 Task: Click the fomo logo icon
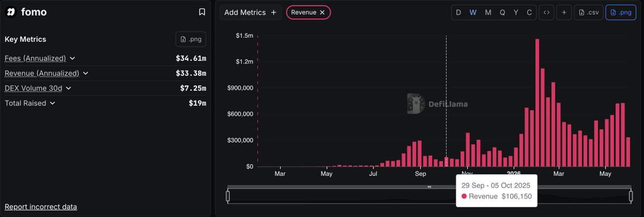pos(10,12)
